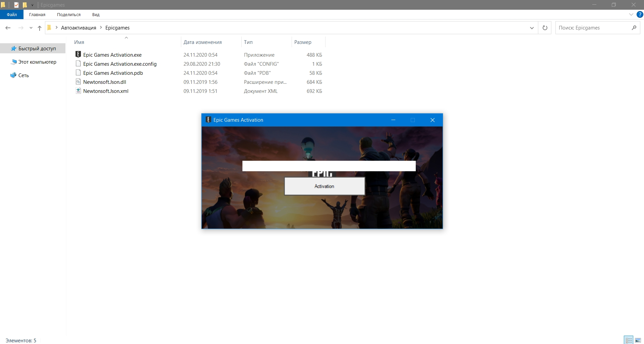This screenshot has width=644, height=344.
Task: Minimize the Epic Games Activation window
Action: click(393, 120)
